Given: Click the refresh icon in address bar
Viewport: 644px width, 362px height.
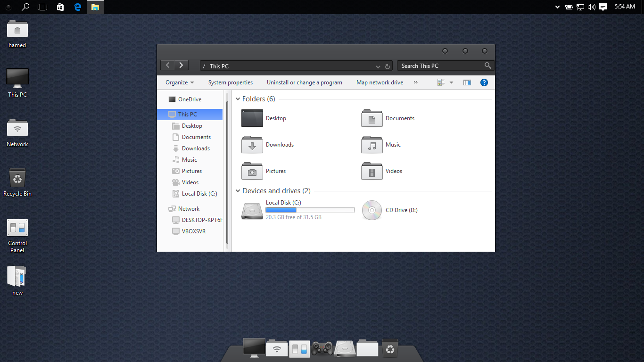Looking at the screenshot, I should [x=388, y=66].
